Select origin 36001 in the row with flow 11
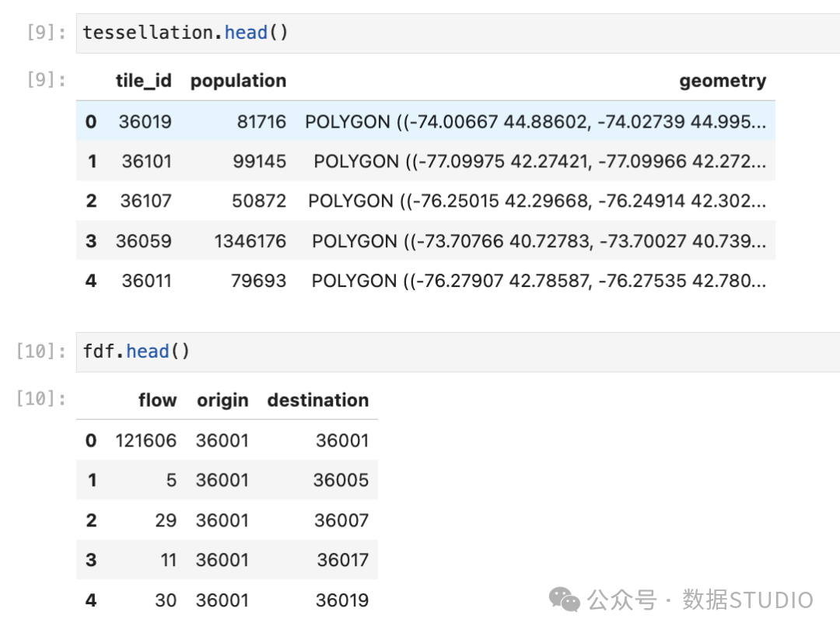The width and height of the screenshot is (840, 633). (x=222, y=560)
